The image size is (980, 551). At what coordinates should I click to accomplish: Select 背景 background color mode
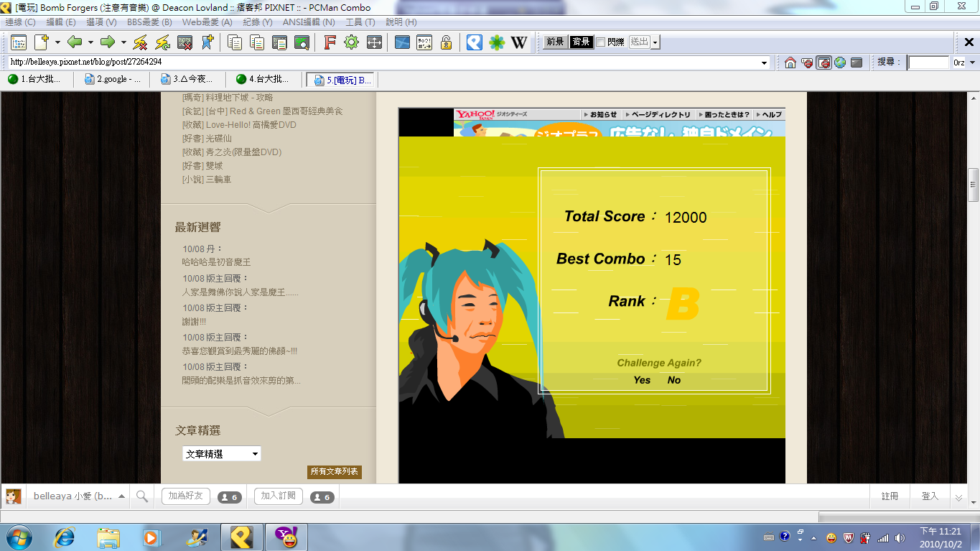tap(582, 42)
